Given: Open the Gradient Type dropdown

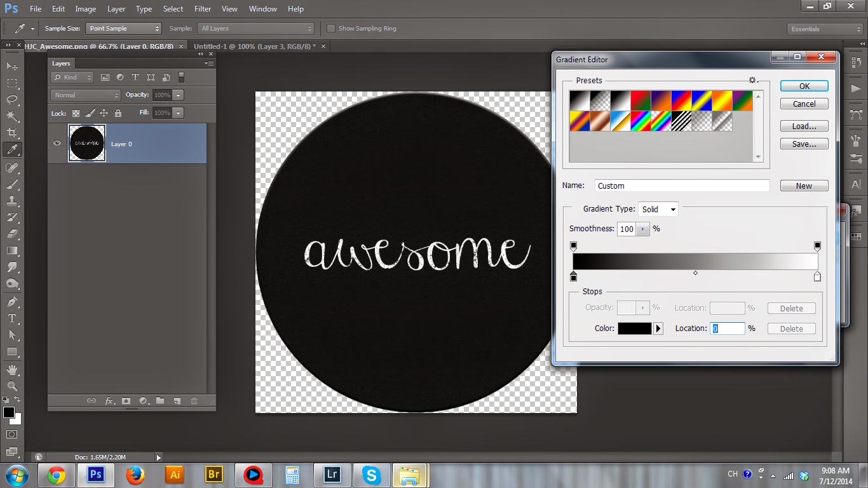Looking at the screenshot, I should pyautogui.click(x=658, y=209).
